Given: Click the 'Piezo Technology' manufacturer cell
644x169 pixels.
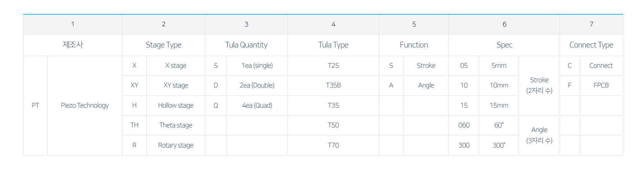Looking at the screenshot, I should tap(85, 105).
